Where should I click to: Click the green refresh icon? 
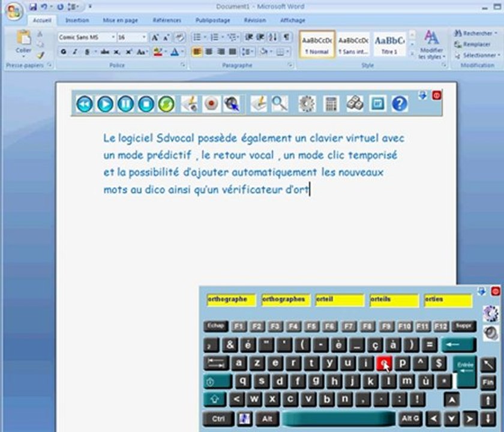(x=167, y=104)
